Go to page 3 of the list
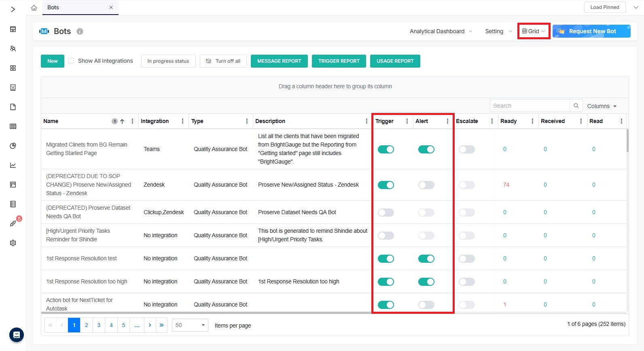The width and height of the screenshot is (644, 351). 99,325
